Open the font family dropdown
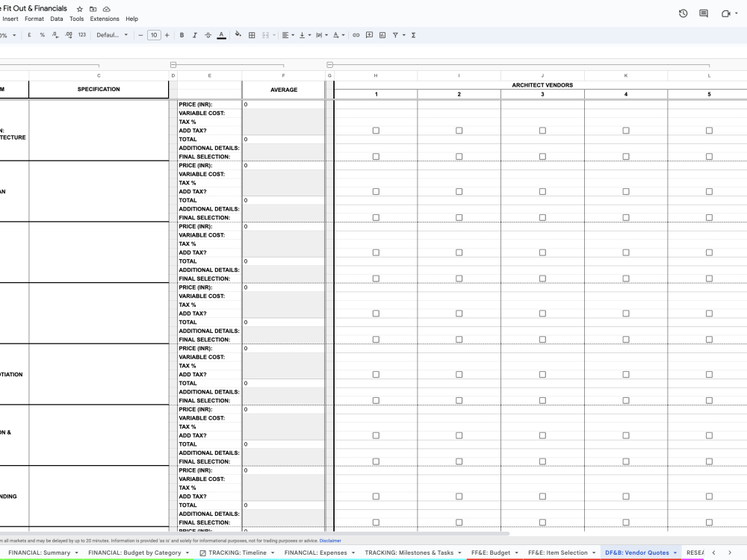This screenshot has height=560, width=747. (x=112, y=34)
